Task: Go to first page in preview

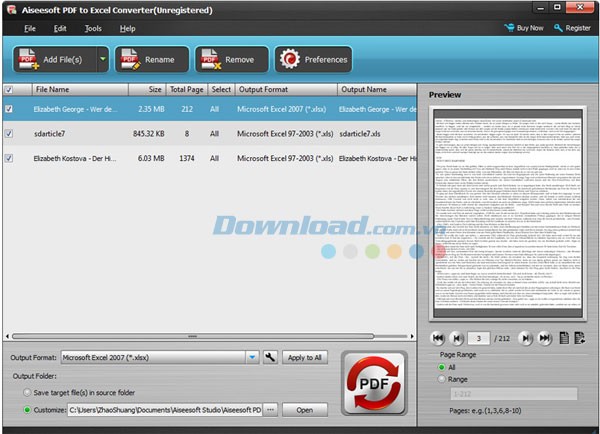Action: (x=438, y=338)
